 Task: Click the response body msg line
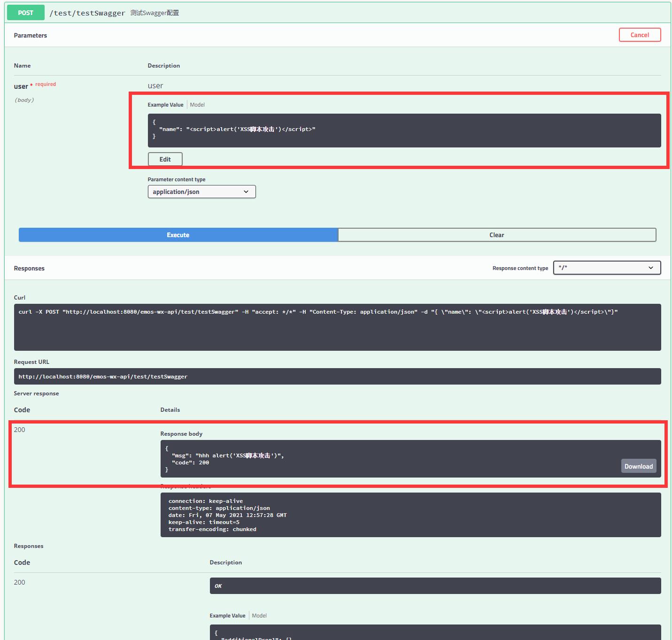[228, 455]
